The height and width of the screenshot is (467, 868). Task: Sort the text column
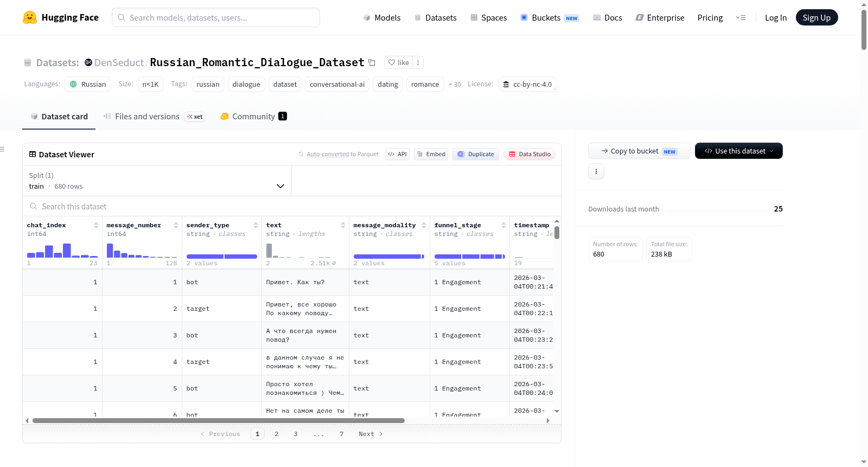coord(343,225)
